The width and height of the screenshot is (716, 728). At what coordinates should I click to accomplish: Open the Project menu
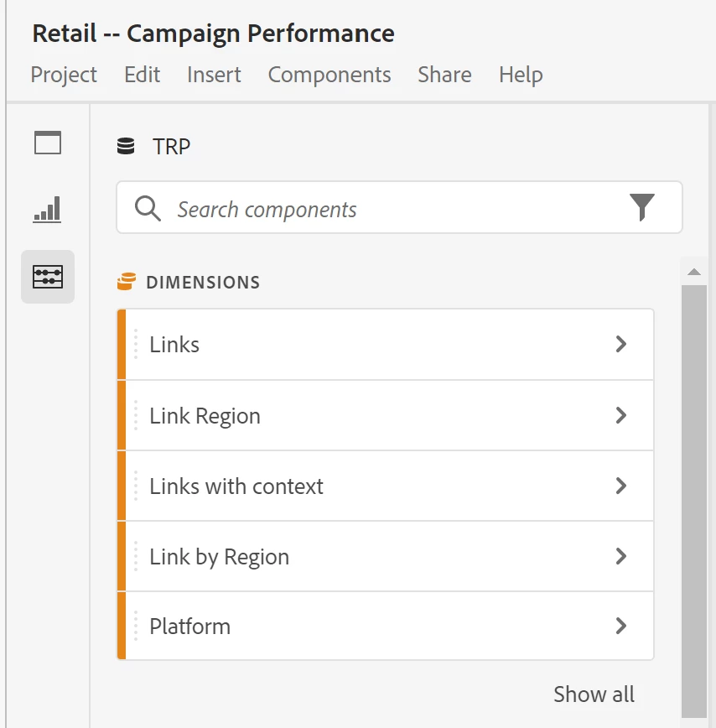pos(64,75)
